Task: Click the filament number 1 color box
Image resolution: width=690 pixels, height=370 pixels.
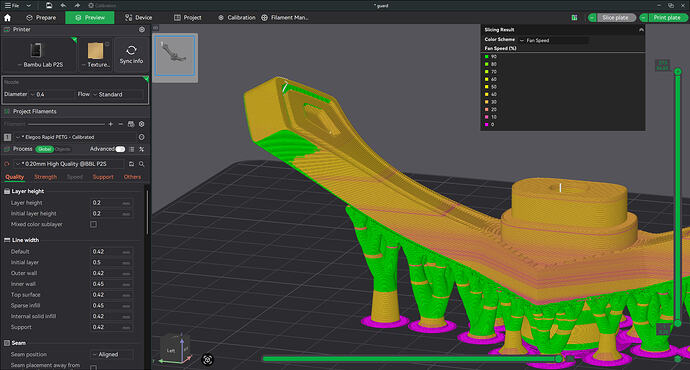Action: coord(7,137)
